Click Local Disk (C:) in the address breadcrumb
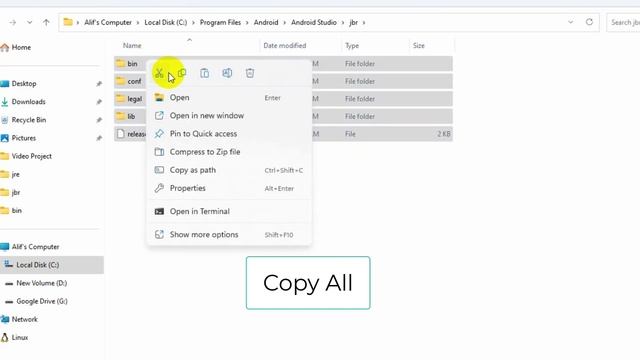Screen dimensions: 640x360 click(x=165, y=22)
